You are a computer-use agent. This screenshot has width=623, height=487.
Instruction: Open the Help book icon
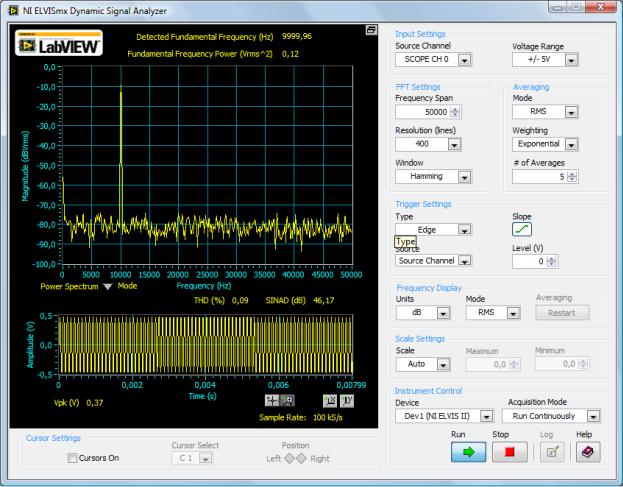tap(588, 452)
